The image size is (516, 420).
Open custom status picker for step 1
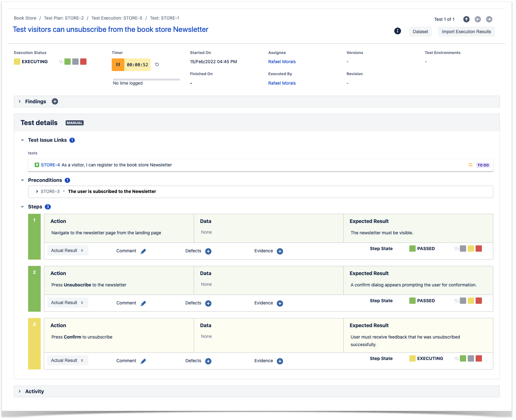(x=456, y=249)
